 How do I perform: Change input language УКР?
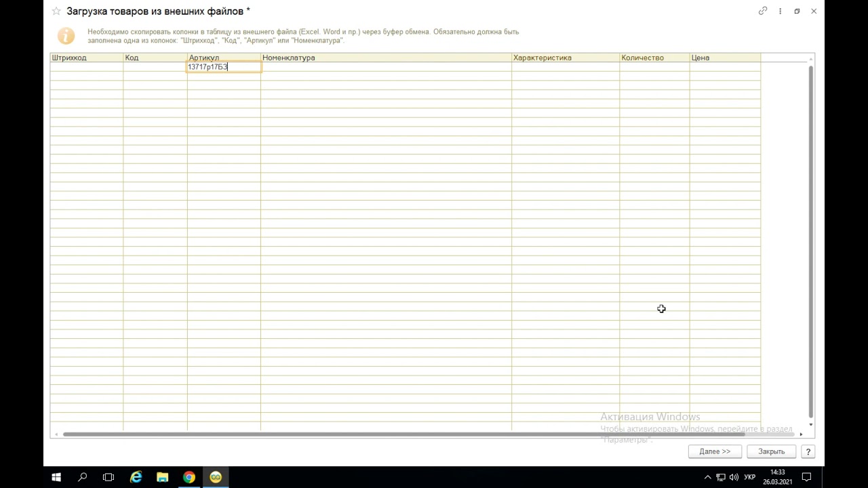(x=750, y=477)
